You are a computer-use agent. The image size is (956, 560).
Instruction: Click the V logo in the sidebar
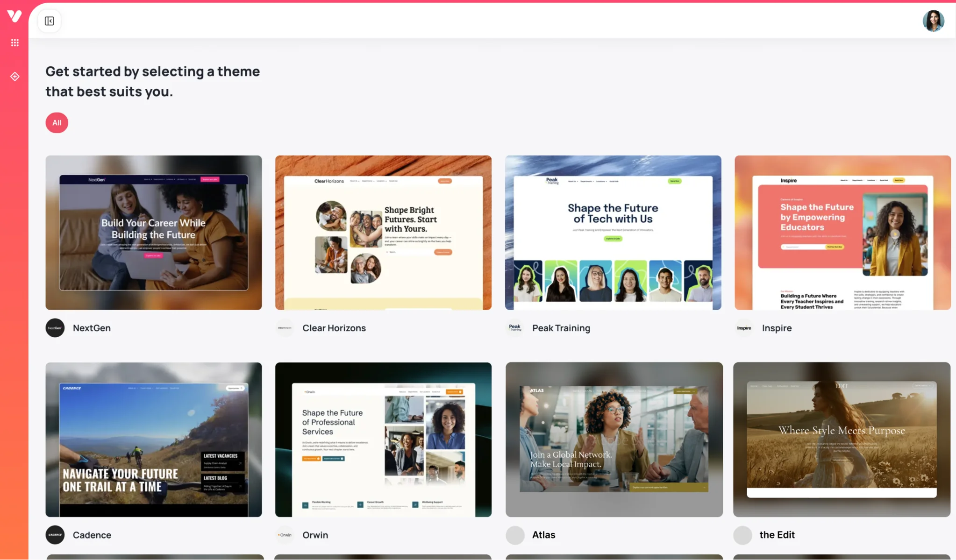(14, 16)
